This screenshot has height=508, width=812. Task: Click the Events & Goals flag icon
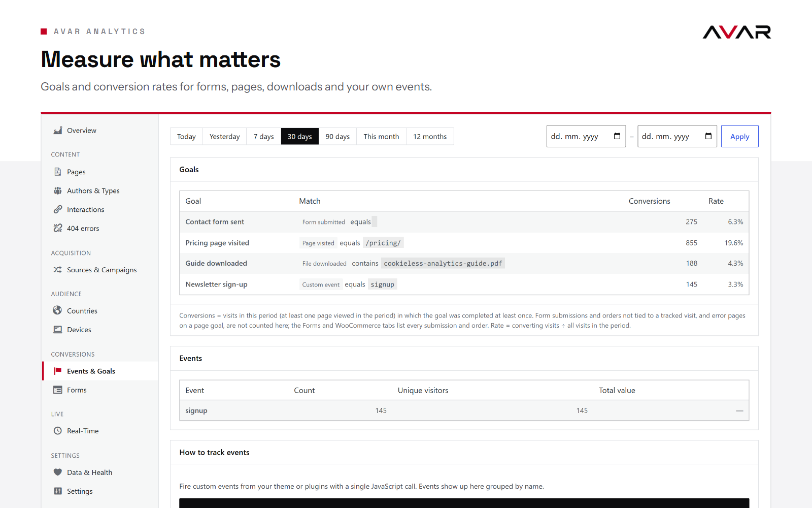58,371
